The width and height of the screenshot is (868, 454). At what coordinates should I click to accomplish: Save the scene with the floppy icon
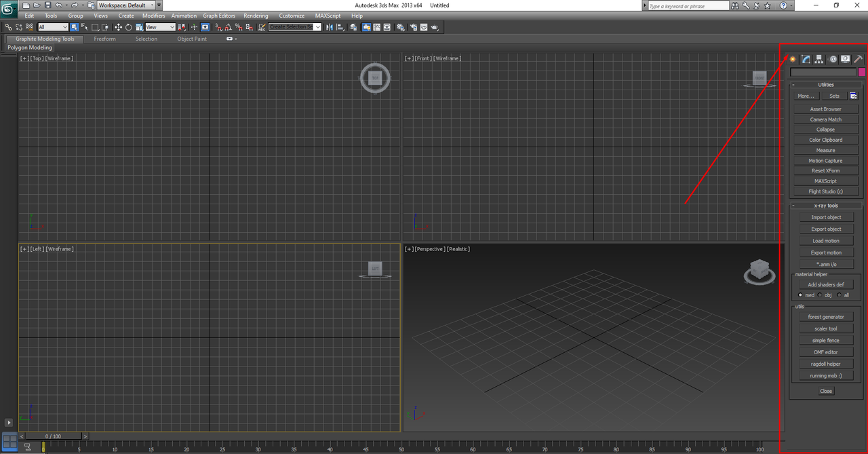click(47, 5)
